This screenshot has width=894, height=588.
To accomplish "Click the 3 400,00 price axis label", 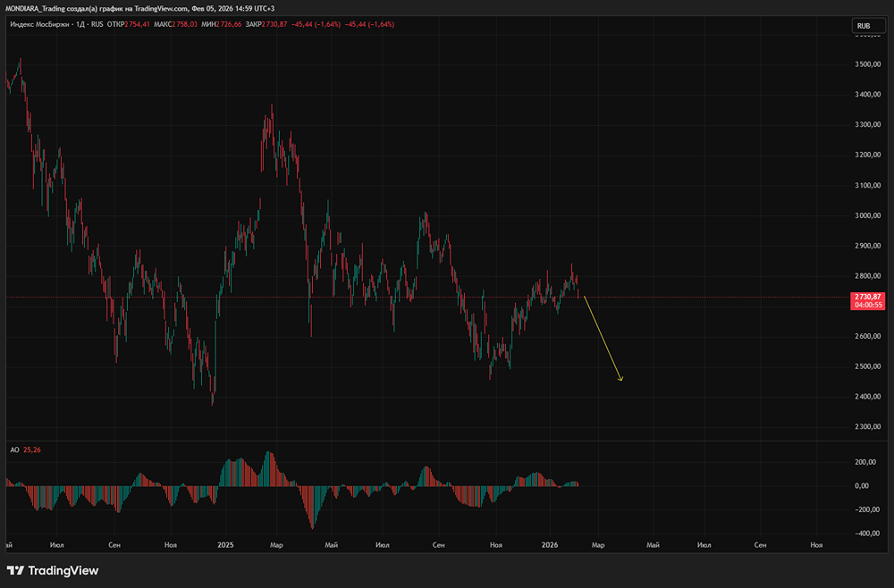I will (868, 95).
